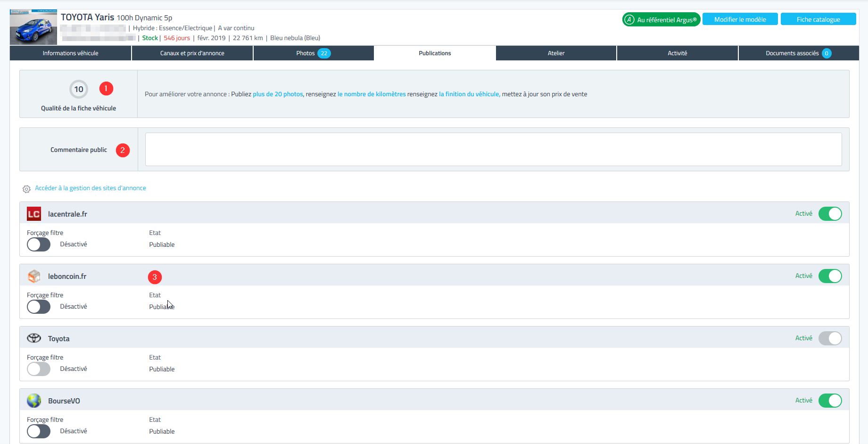The height and width of the screenshot is (444, 868).
Task: Click the leboncoin.fr site name
Action: pyautogui.click(x=67, y=276)
